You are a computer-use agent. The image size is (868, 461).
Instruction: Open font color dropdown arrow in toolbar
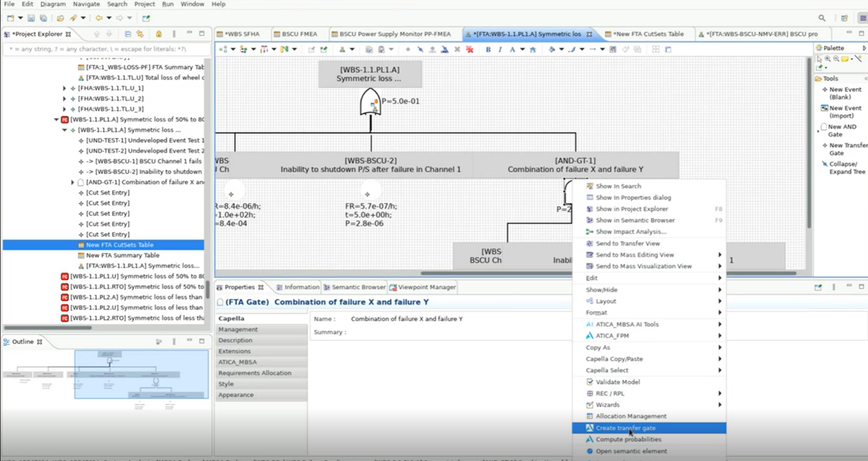522,50
